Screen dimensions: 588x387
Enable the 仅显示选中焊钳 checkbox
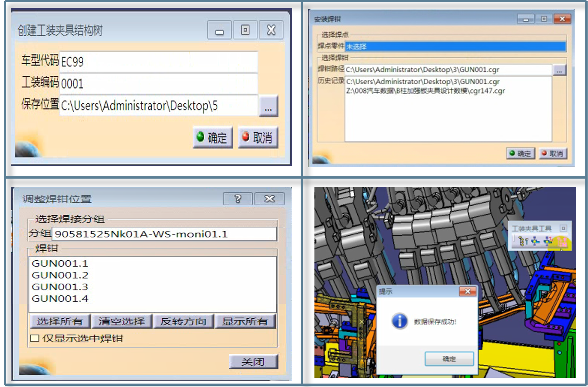(35, 338)
